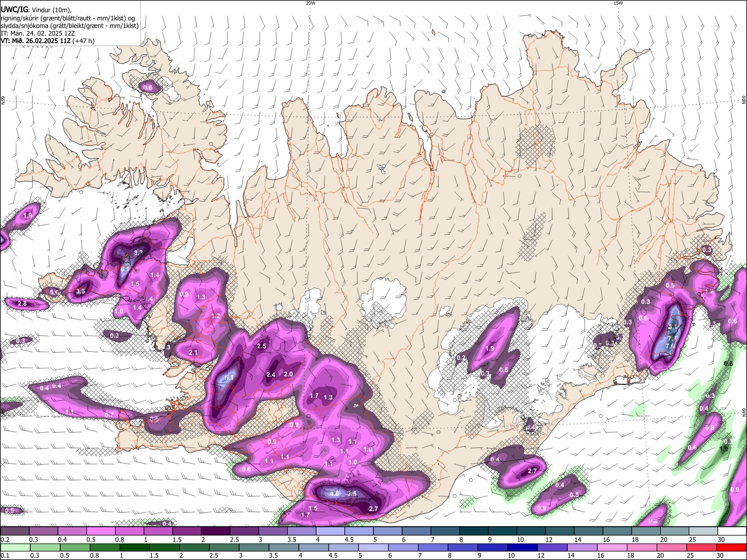Viewport: 747px width, 560px height.
Task: Pick the white swatch above upper 30
Action: click(732, 531)
